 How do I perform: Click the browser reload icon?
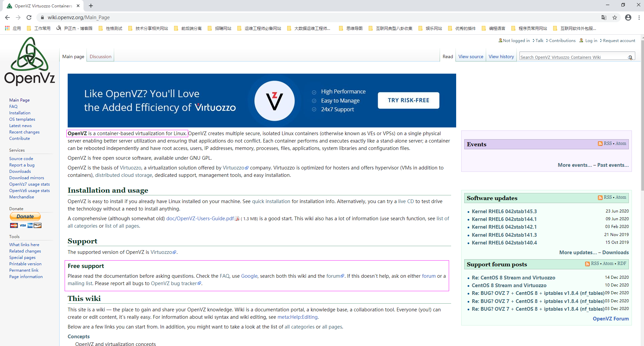29,17
